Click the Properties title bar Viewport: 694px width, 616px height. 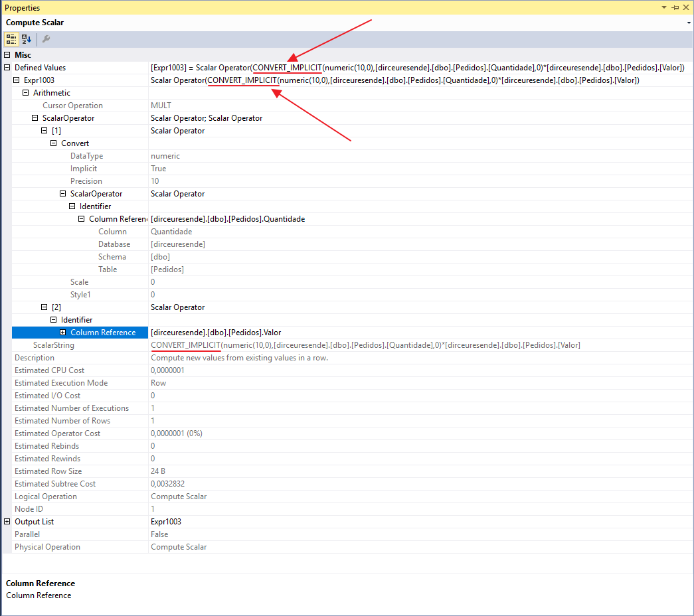click(x=266, y=7)
